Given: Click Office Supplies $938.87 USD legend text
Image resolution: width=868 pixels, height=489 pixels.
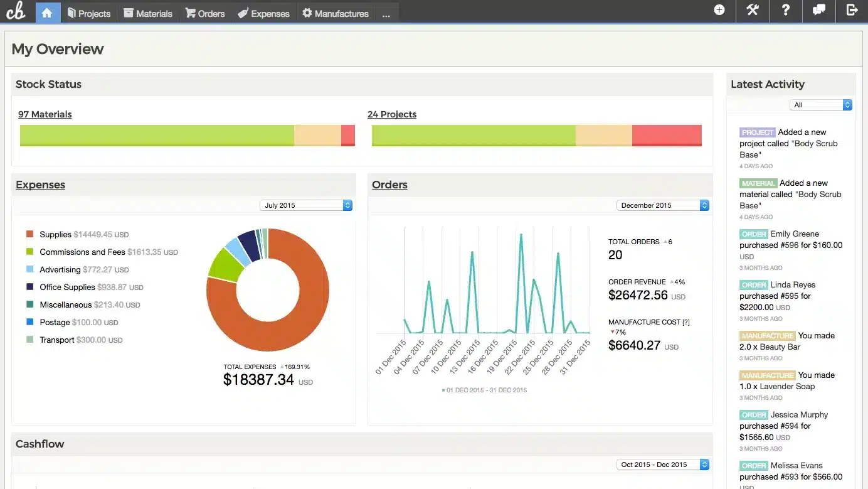Looking at the screenshot, I should pyautogui.click(x=92, y=287).
